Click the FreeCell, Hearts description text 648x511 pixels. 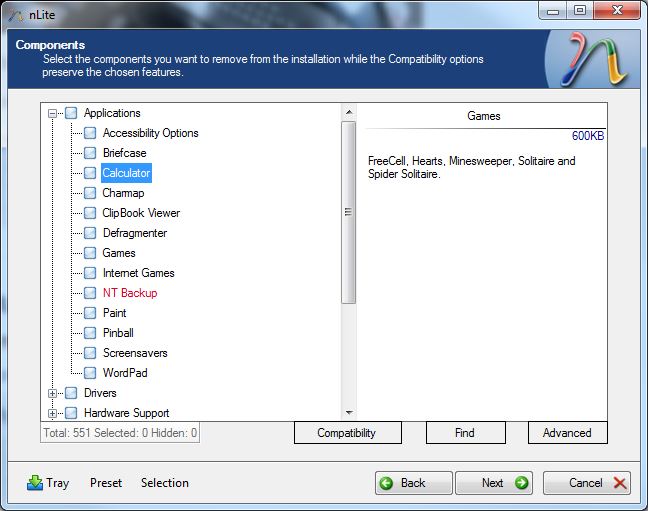pyautogui.click(x=472, y=167)
